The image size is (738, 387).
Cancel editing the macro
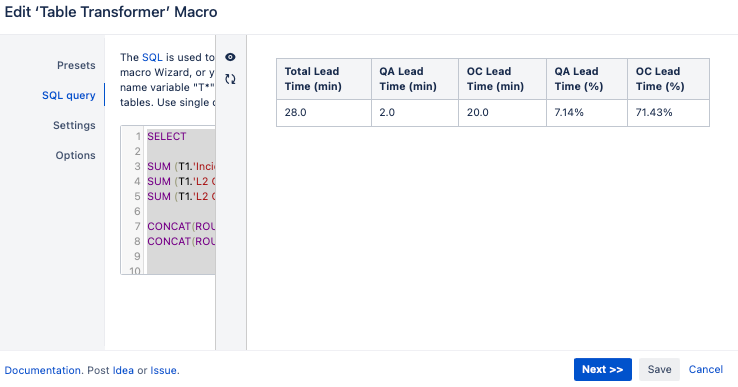point(706,370)
